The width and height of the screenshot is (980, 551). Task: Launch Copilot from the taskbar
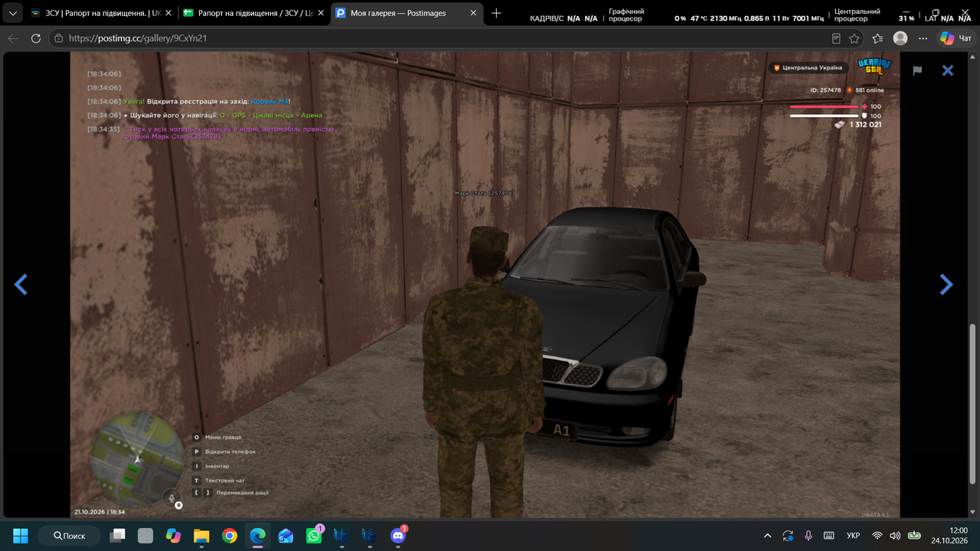pos(173,536)
